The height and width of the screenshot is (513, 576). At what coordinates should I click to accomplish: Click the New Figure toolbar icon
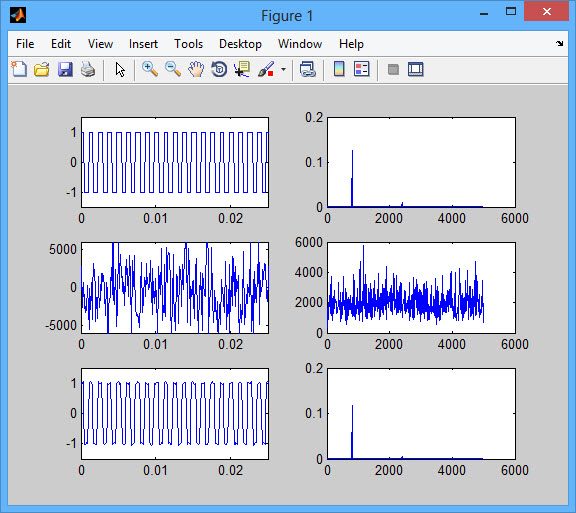coord(19,69)
